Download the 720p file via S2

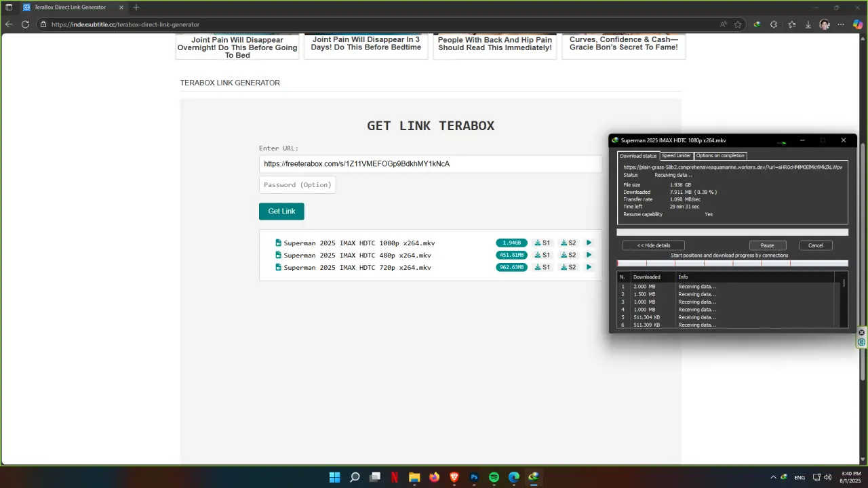pyautogui.click(x=568, y=267)
